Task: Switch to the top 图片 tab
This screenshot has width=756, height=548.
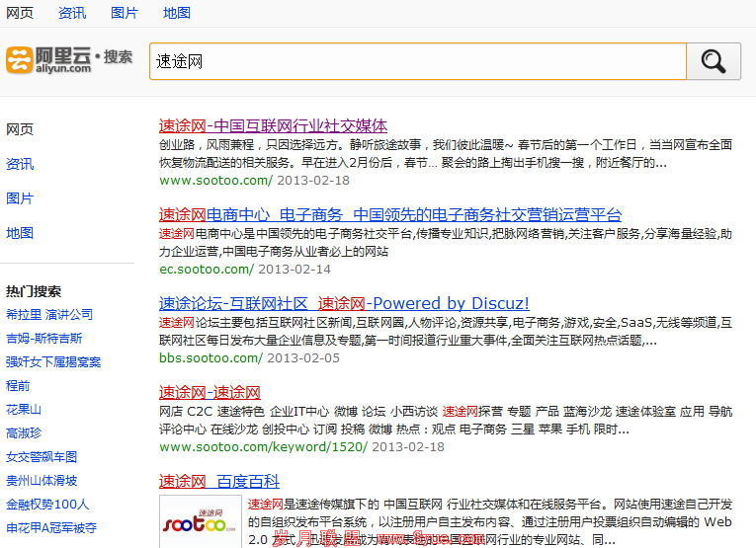Action: point(125,13)
